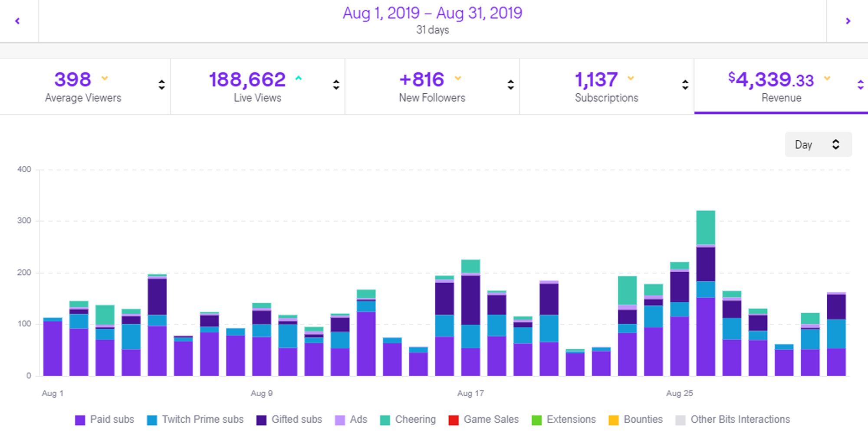Toggle Extensions legend swatch
Screen dimensions: 868x434
pyautogui.click(x=536, y=420)
